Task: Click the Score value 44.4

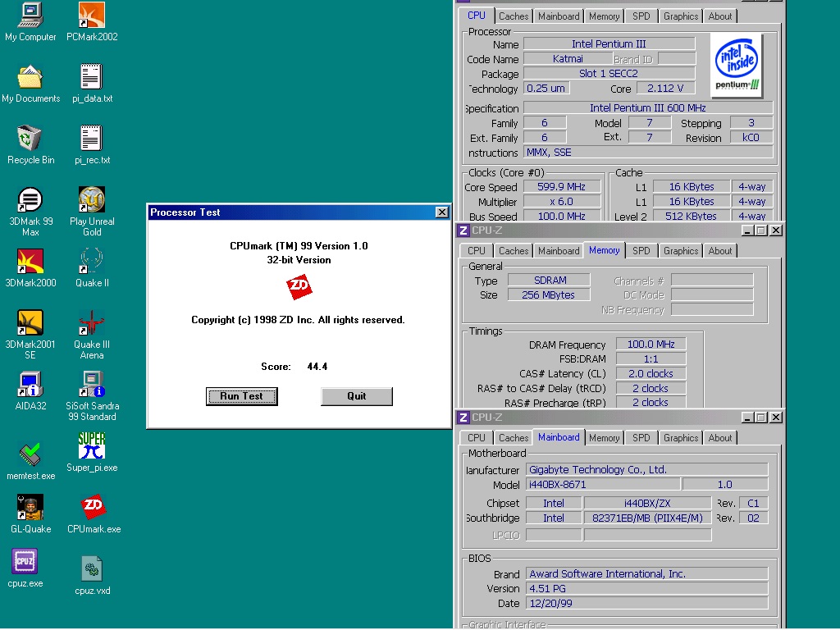Action: [317, 367]
